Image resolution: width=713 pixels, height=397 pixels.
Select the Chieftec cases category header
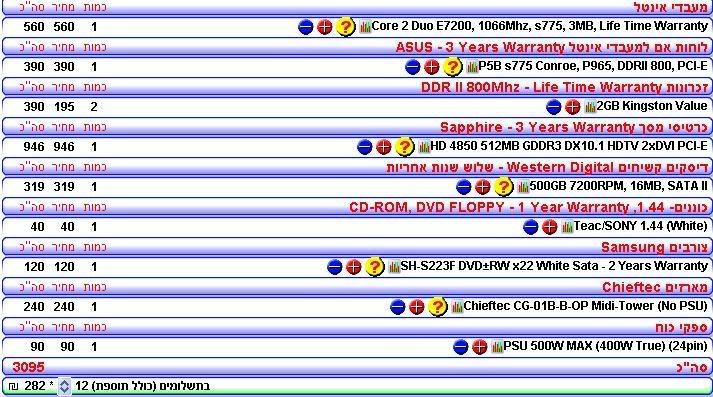coord(356,287)
